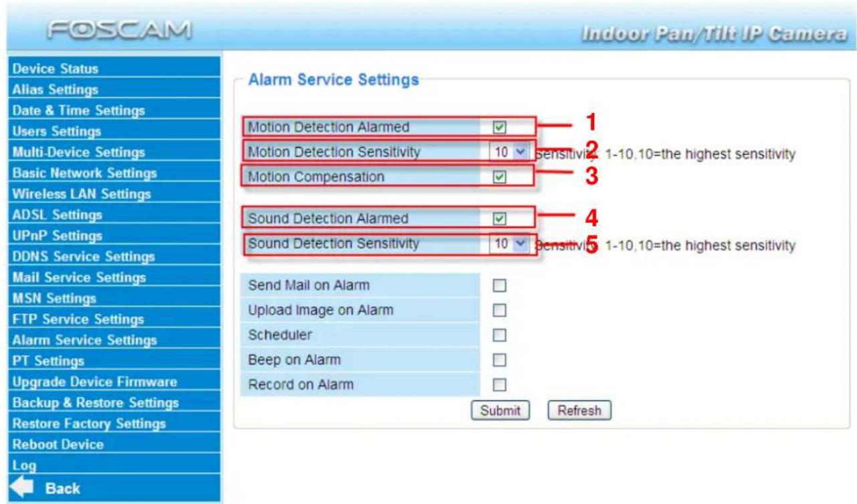Enable Send Mail on Alarm
The height and width of the screenshot is (504, 857).
click(x=499, y=285)
